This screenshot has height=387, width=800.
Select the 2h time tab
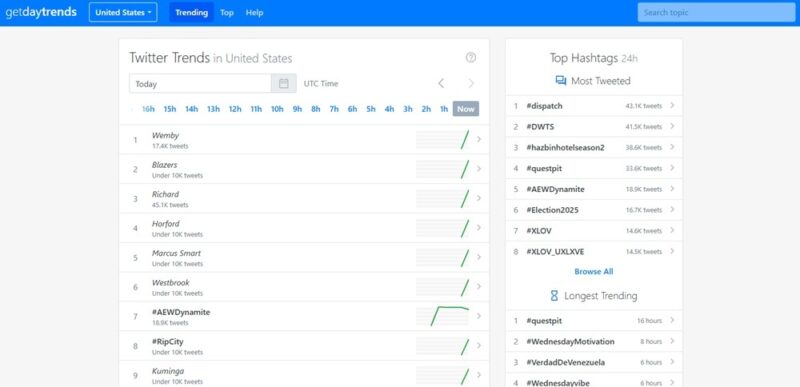(x=426, y=109)
